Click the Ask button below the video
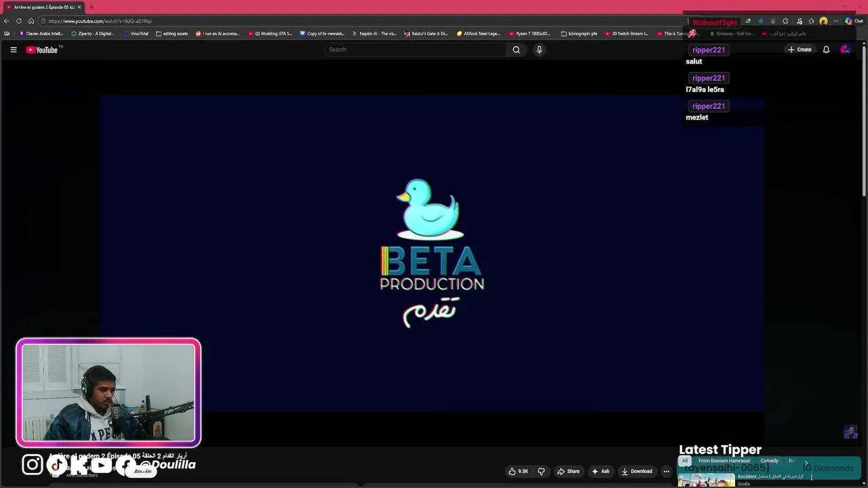868x488 pixels. coord(601,471)
